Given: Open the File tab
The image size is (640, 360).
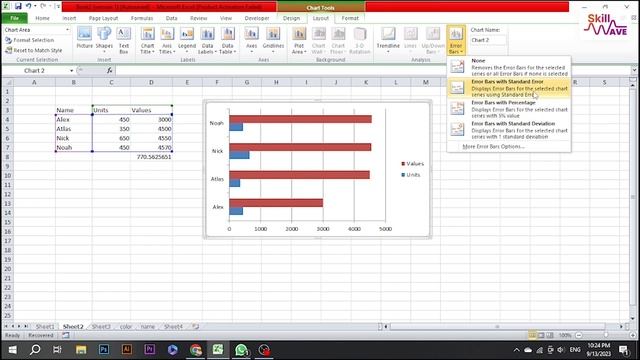Looking at the screenshot, I should click(14, 18).
